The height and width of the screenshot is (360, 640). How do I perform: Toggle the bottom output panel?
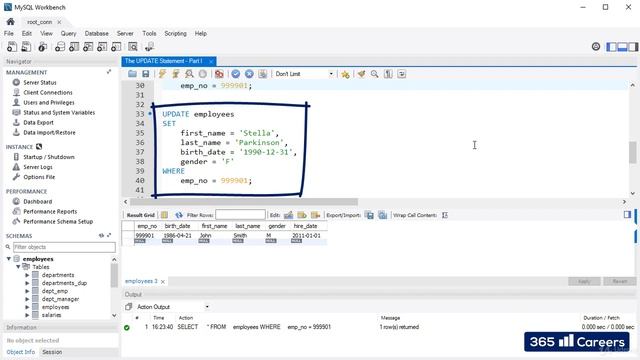(622, 47)
